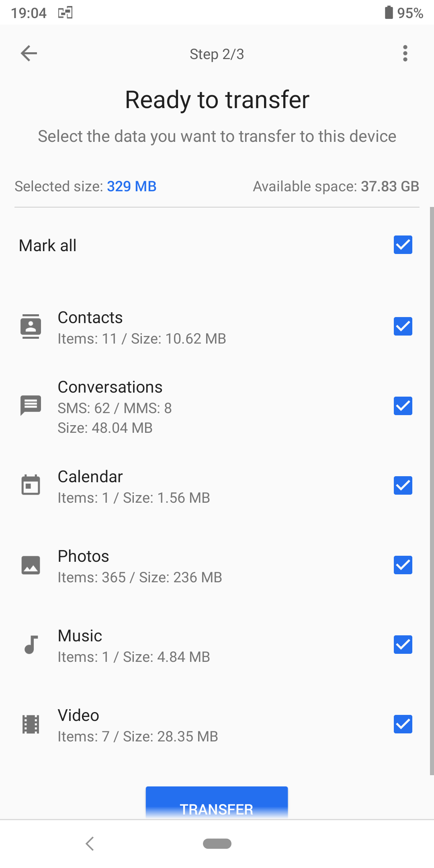Start the transfer with the TRANSFER button

point(217,802)
